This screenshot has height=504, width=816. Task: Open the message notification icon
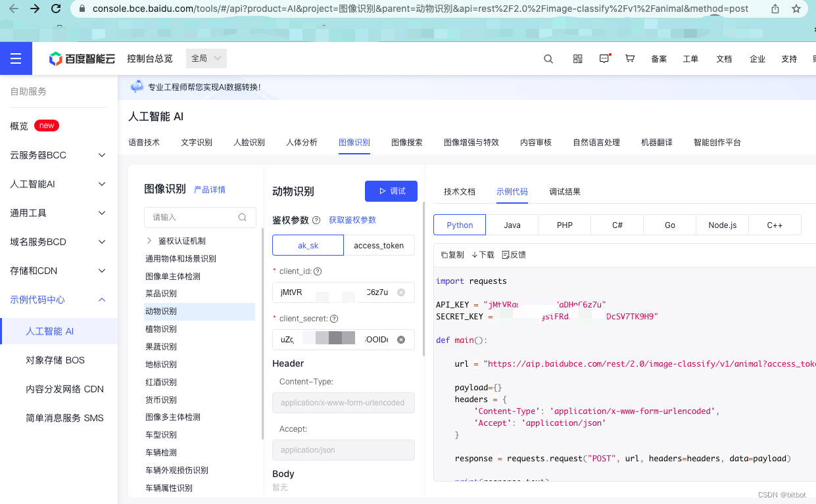pyautogui.click(x=604, y=58)
